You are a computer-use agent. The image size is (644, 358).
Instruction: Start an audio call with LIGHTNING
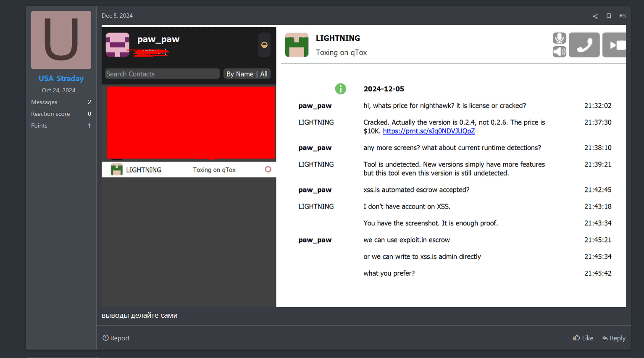(x=584, y=45)
